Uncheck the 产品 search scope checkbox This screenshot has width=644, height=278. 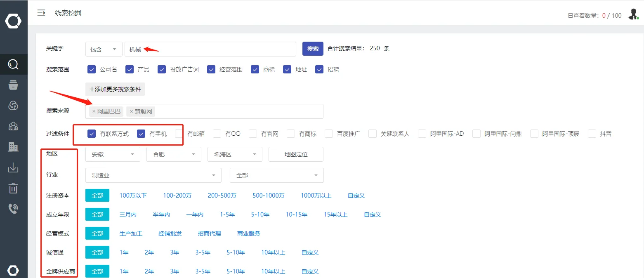(130, 69)
